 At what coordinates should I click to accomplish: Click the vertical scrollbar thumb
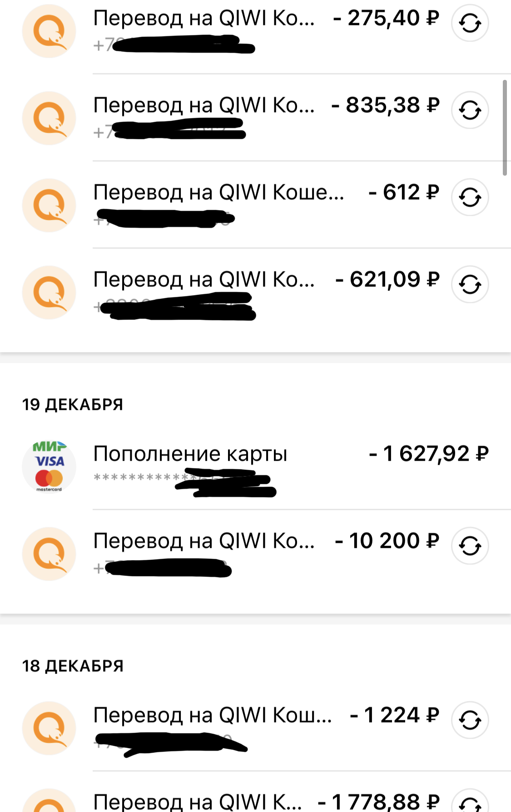(505, 128)
